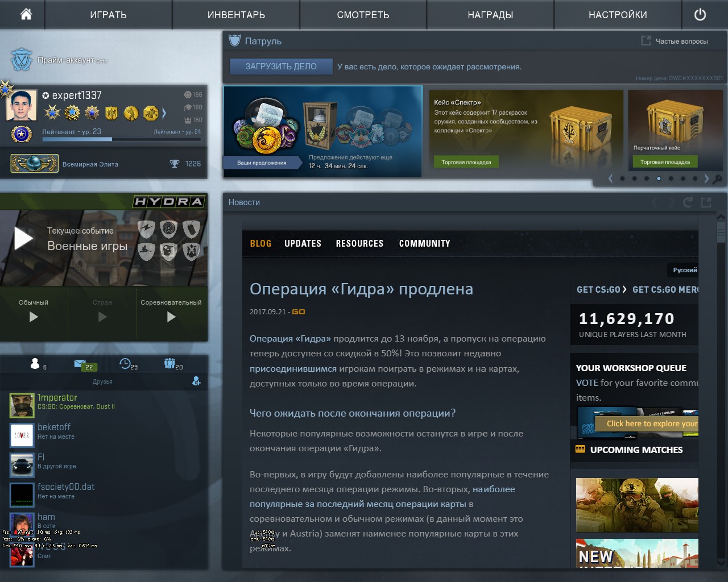Image resolution: width=728 pixels, height=582 pixels.
Task: Click the soldiers match thumbnail
Action: click(x=637, y=505)
